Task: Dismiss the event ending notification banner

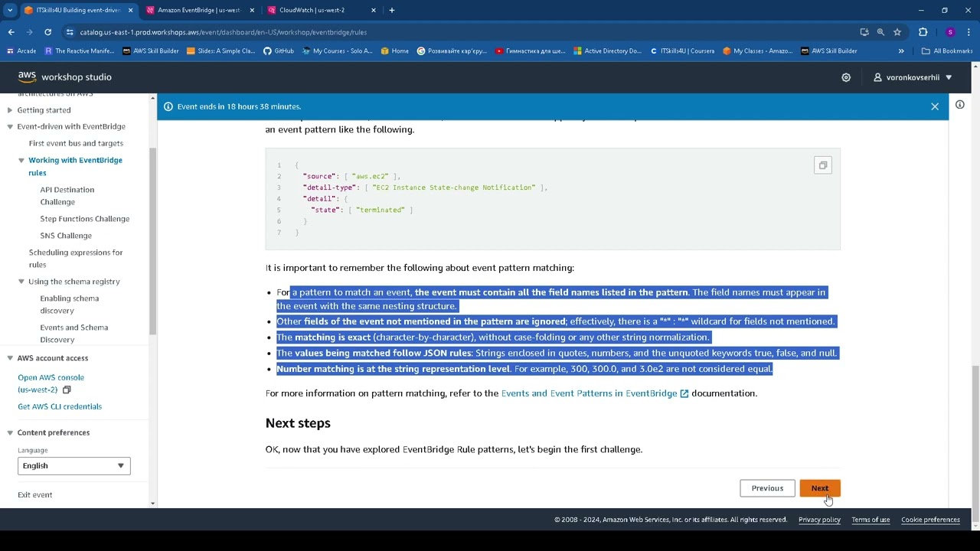Action: click(x=935, y=106)
